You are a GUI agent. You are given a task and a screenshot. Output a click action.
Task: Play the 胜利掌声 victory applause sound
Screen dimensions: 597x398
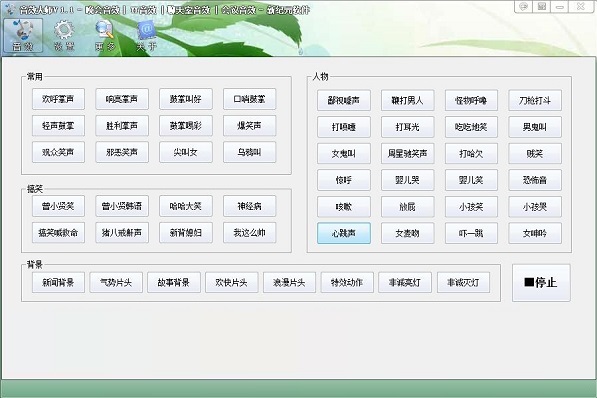(x=122, y=126)
